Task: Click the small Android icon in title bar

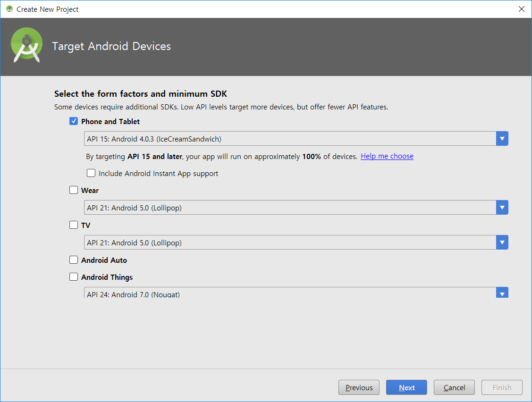Action: tap(9, 9)
